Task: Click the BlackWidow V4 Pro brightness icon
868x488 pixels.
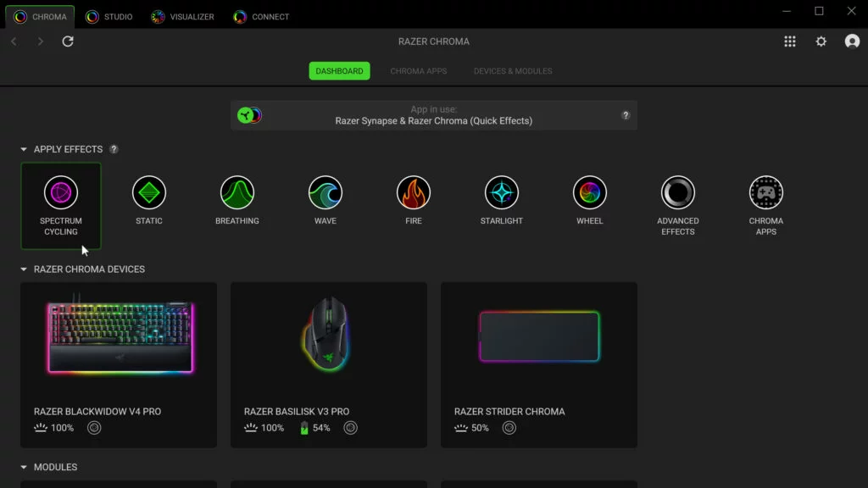Action: pyautogui.click(x=41, y=428)
